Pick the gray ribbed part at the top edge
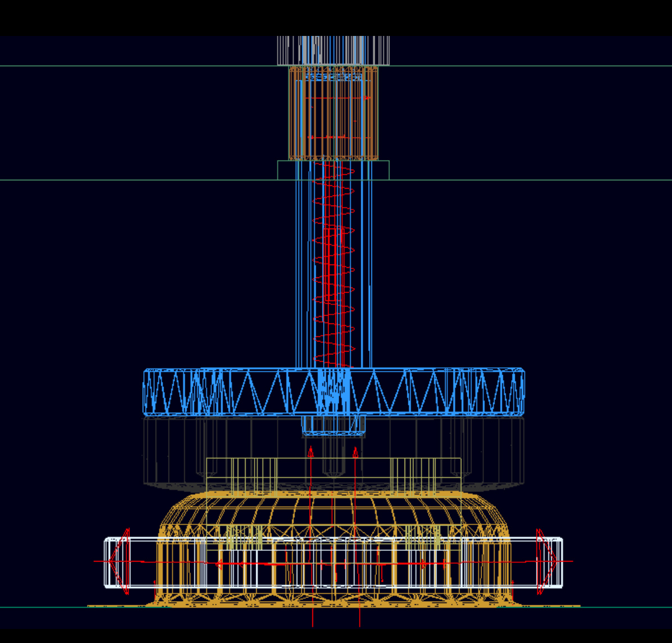The width and height of the screenshot is (672, 643). (333, 51)
